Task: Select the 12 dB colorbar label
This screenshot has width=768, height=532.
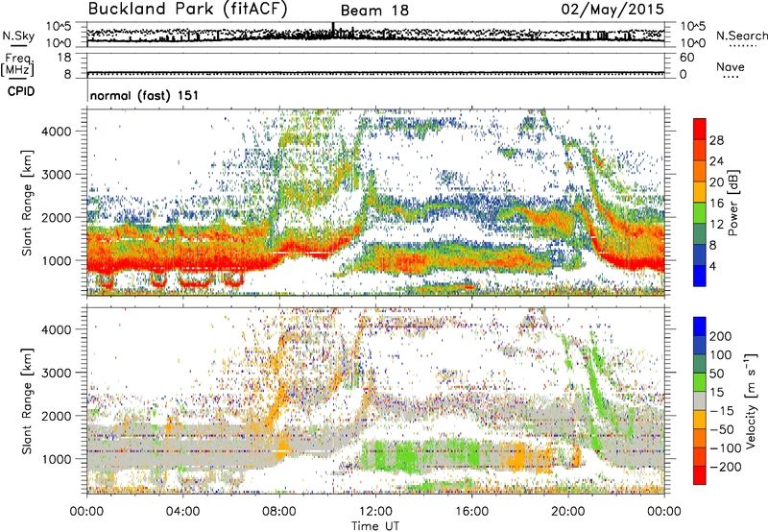Action: (716, 225)
